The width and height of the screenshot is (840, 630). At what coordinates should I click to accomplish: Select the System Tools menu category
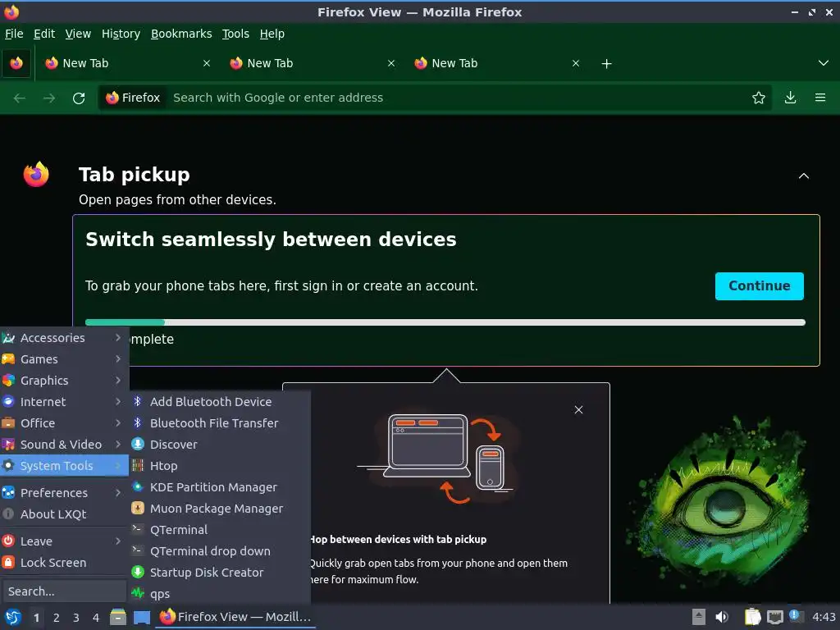click(64, 466)
